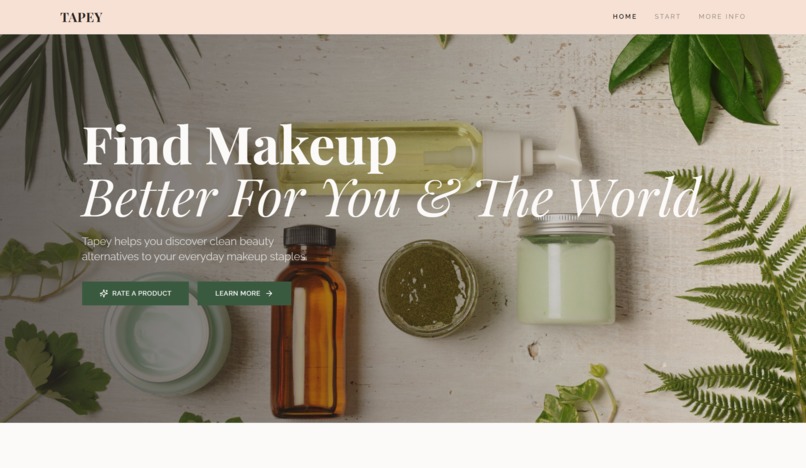Click the Learn More button label
This screenshot has width=806, height=468.
[237, 293]
